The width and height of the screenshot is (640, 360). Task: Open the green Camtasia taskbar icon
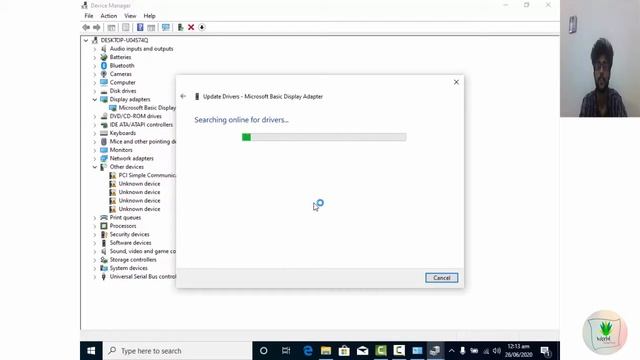pos(381,351)
